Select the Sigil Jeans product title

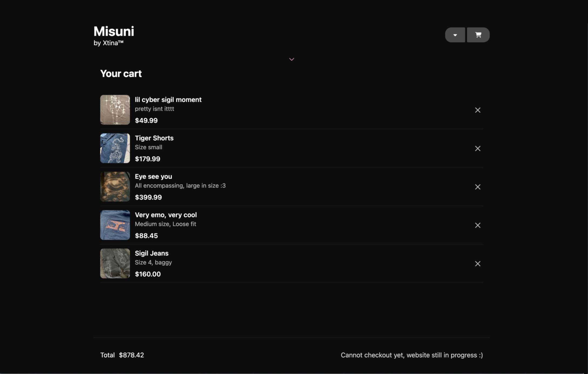[x=151, y=253]
